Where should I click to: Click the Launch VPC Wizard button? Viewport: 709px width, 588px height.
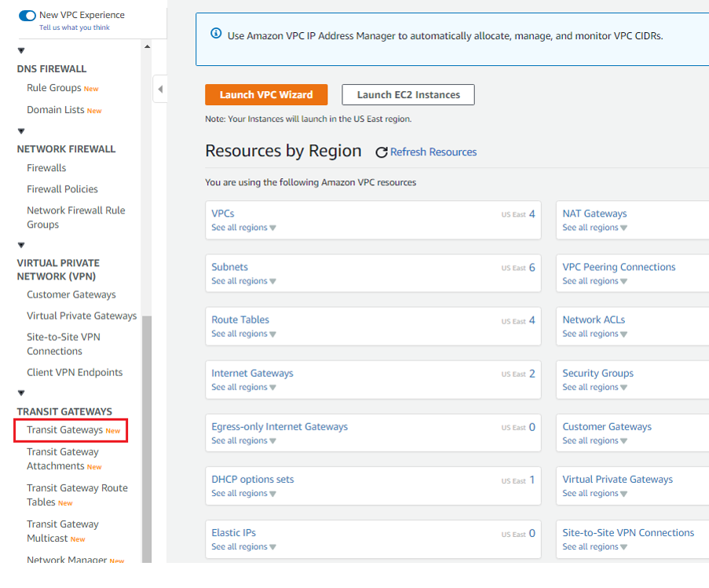click(x=266, y=94)
